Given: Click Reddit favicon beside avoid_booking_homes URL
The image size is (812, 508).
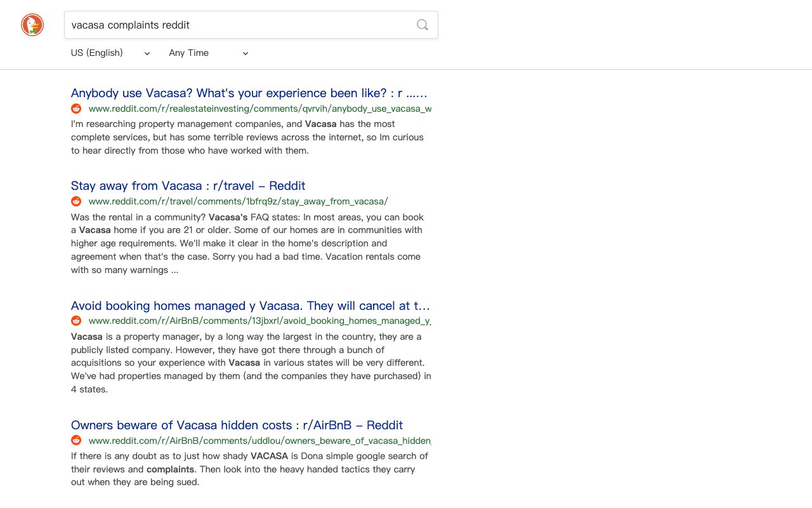Looking at the screenshot, I should coord(76,321).
